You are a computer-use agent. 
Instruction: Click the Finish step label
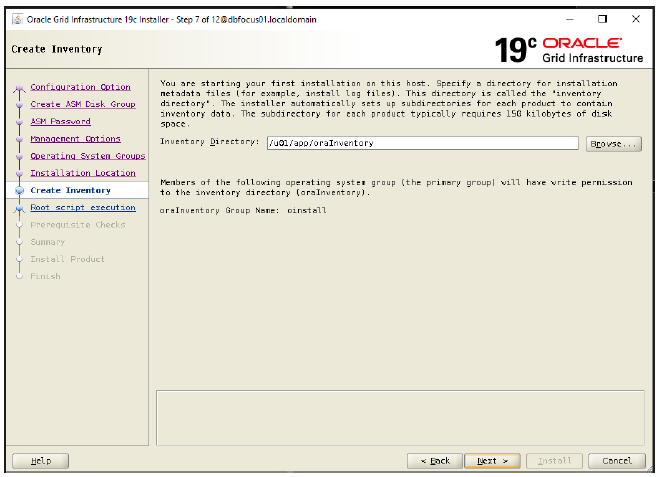45,276
